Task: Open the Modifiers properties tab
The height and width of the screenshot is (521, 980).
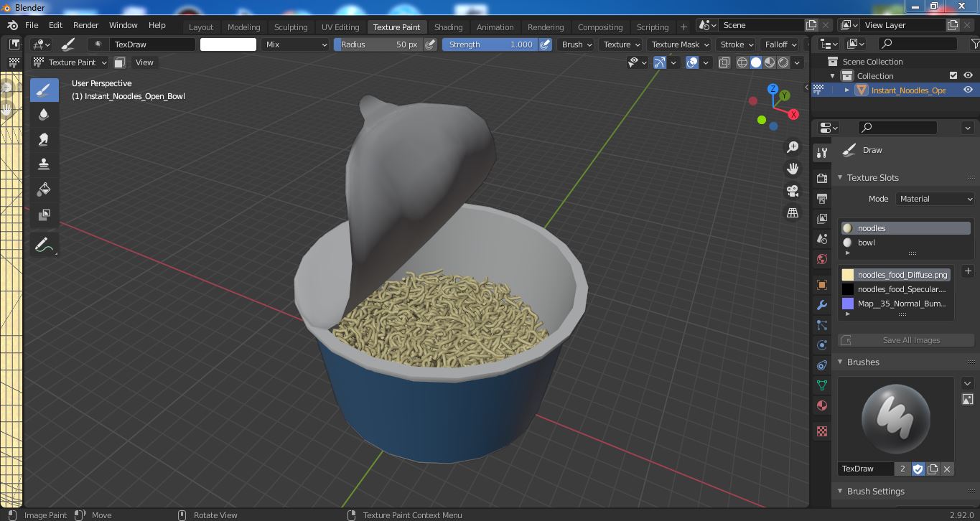Action: pyautogui.click(x=822, y=305)
